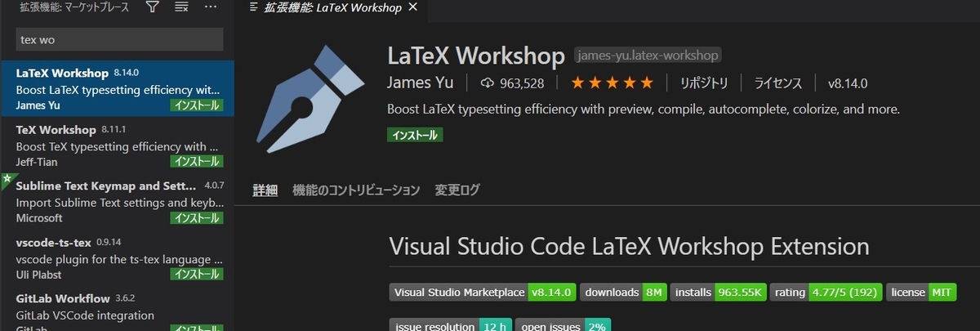Viewport: 980px width, 331px height.
Task: Open publisher James Yu link in details
Action: click(421, 83)
